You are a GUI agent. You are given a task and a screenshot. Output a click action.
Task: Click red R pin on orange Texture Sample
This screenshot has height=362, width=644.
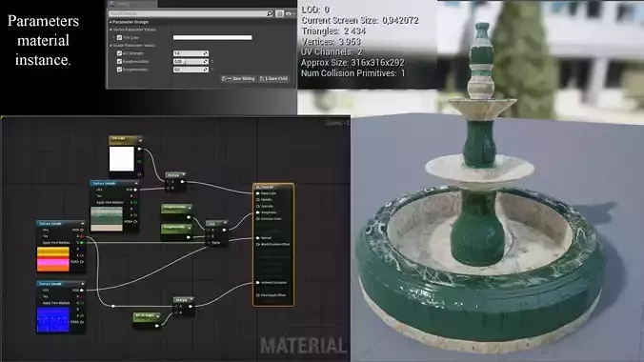pyautogui.click(x=82, y=236)
